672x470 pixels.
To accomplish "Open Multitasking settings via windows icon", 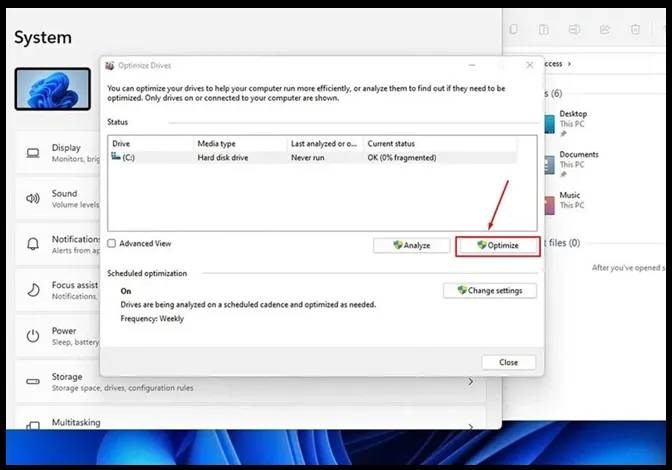I will point(33,425).
